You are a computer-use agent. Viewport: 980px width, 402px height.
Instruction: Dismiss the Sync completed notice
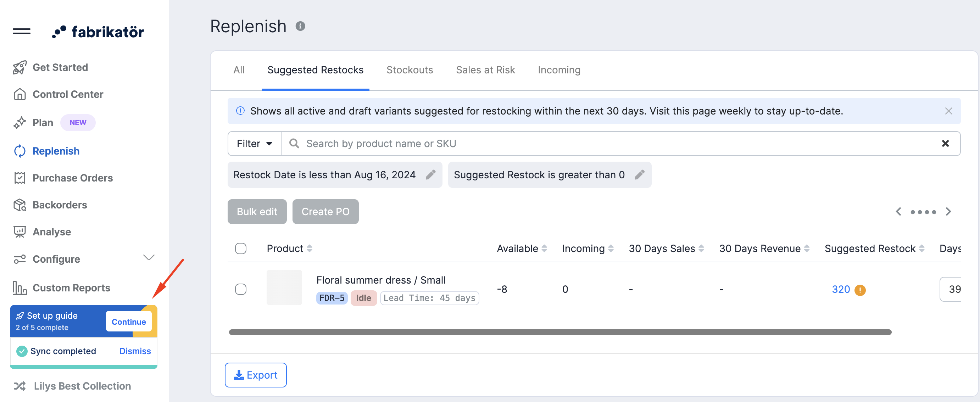tap(135, 351)
